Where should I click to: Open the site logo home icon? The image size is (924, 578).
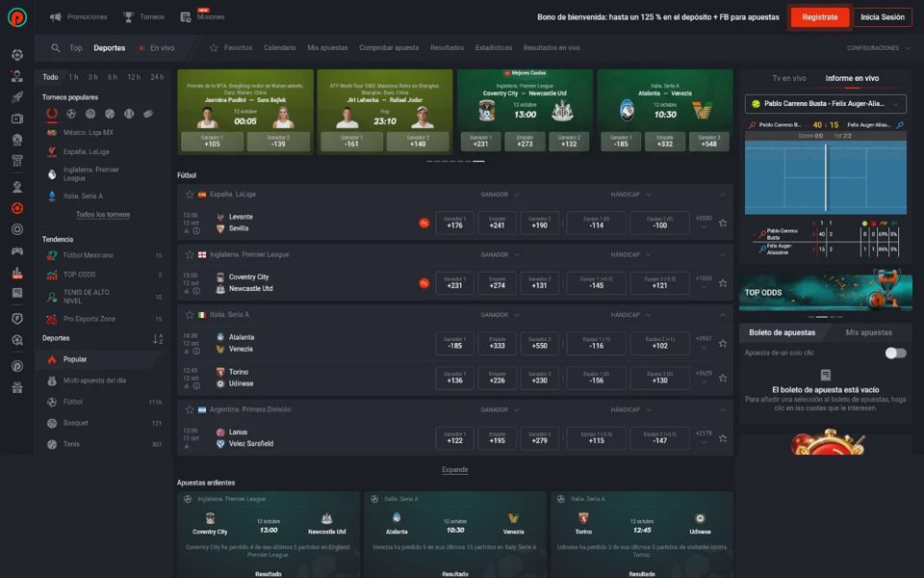[17, 17]
